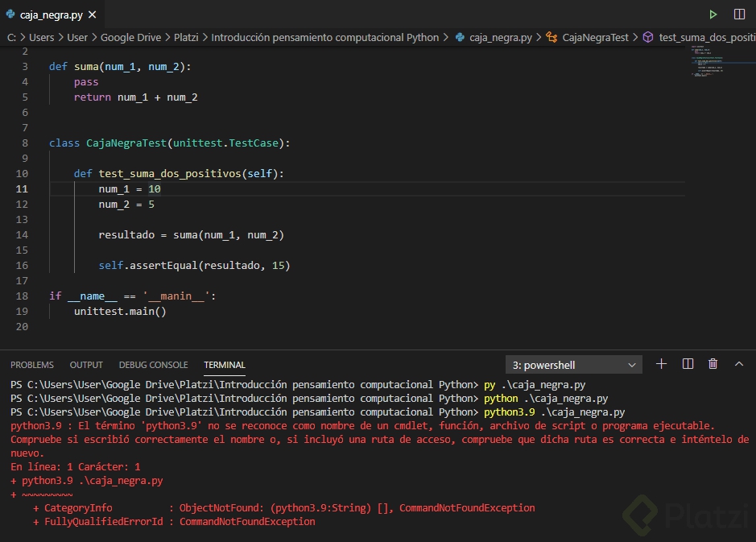Split the editor right
Image resolution: width=756 pixels, height=542 pixels.
[739, 14]
